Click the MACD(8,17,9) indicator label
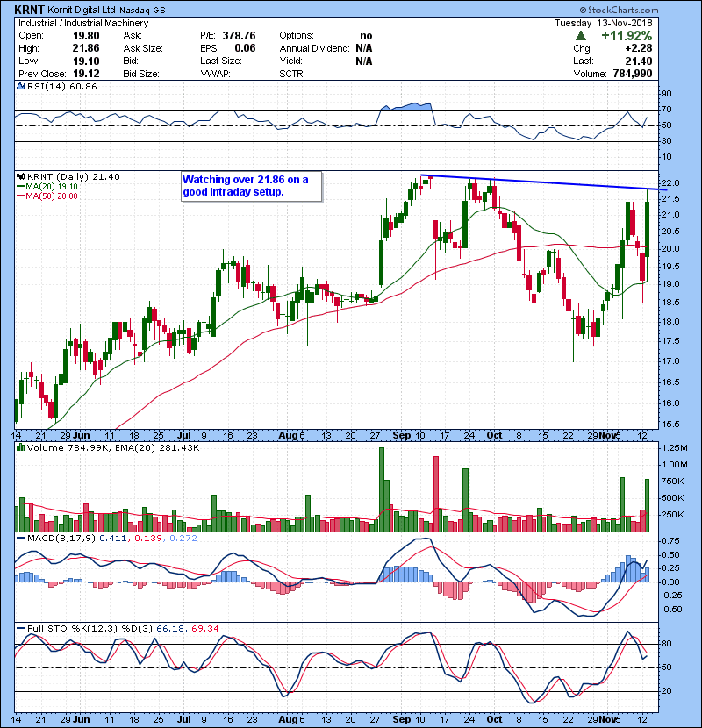Screen dimensions: 702x728 pos(61,539)
